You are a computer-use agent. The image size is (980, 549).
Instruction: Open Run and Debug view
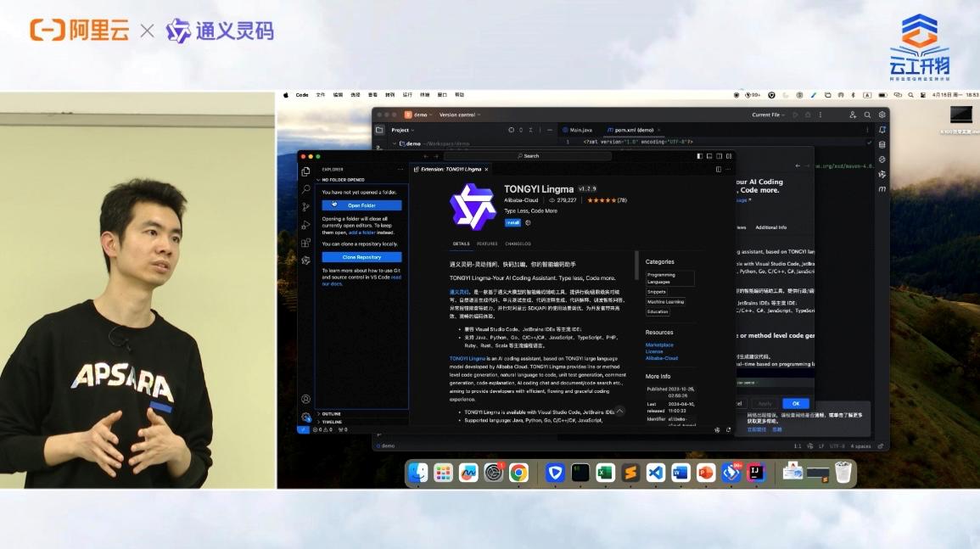click(x=305, y=225)
